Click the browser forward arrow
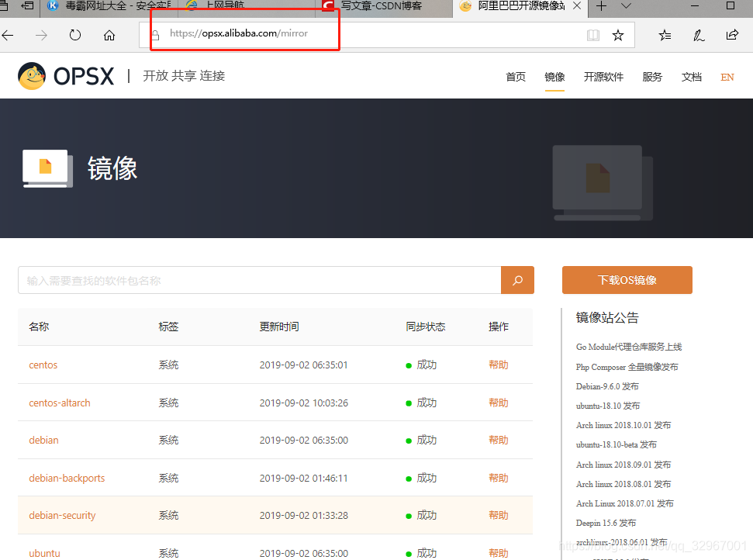 [x=41, y=35]
